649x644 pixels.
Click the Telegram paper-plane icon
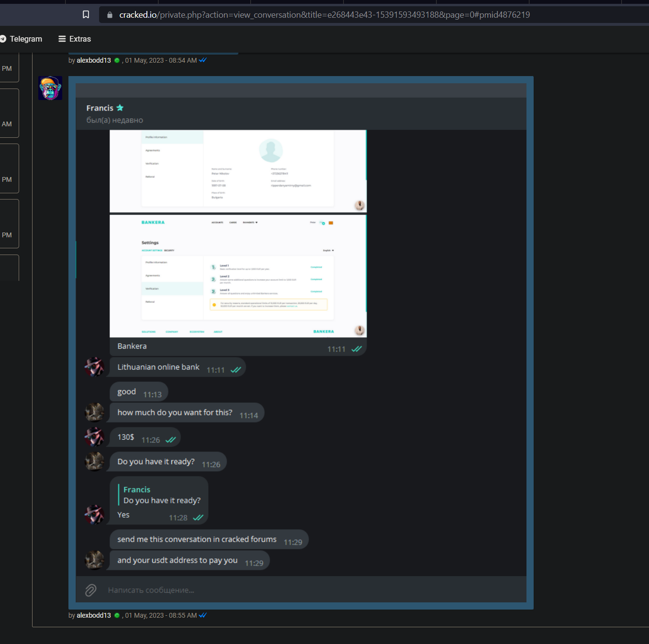click(x=3, y=39)
